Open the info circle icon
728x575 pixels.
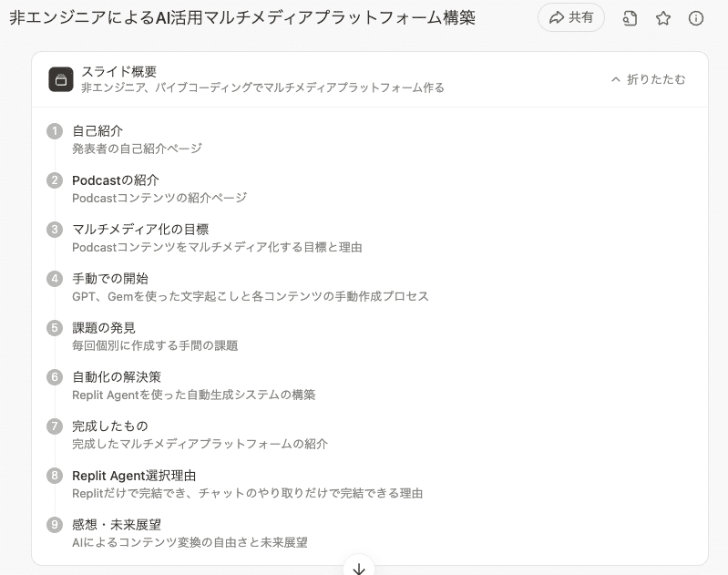[696, 18]
